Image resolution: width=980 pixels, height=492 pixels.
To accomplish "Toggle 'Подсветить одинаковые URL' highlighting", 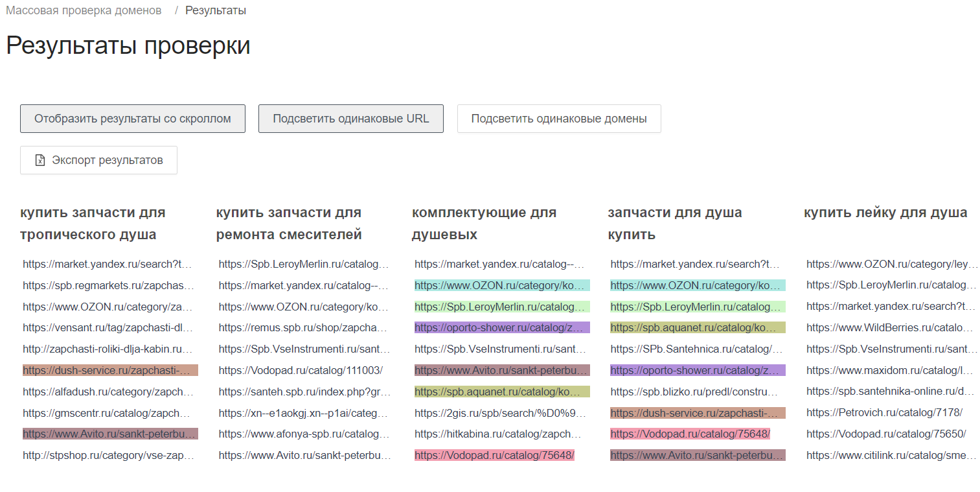I will 350,119.
